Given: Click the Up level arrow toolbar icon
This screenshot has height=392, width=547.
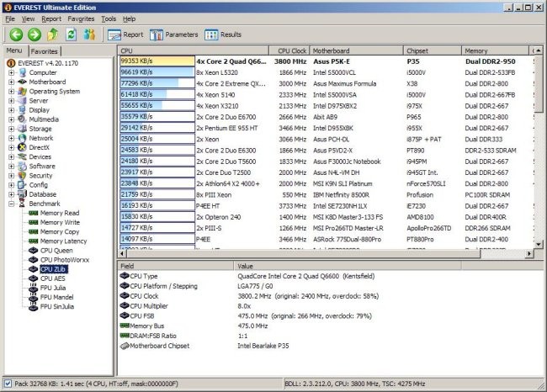Looking at the screenshot, I should click(53, 34).
